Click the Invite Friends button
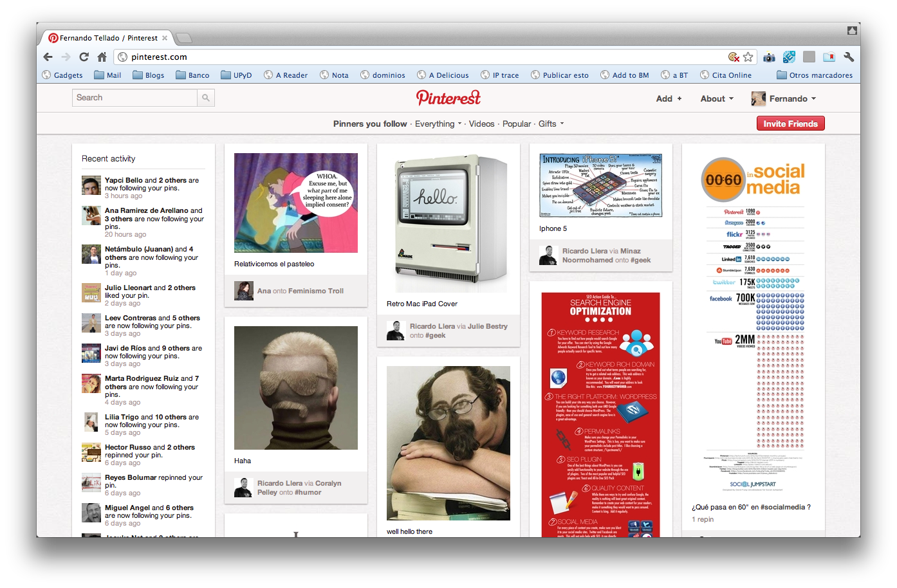The image size is (897, 588). [x=790, y=124]
